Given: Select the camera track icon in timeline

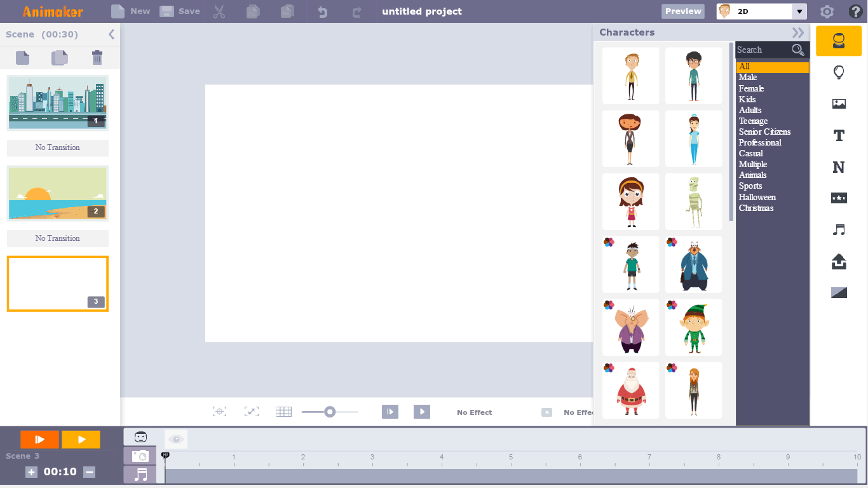Looking at the screenshot, I should point(139,455).
